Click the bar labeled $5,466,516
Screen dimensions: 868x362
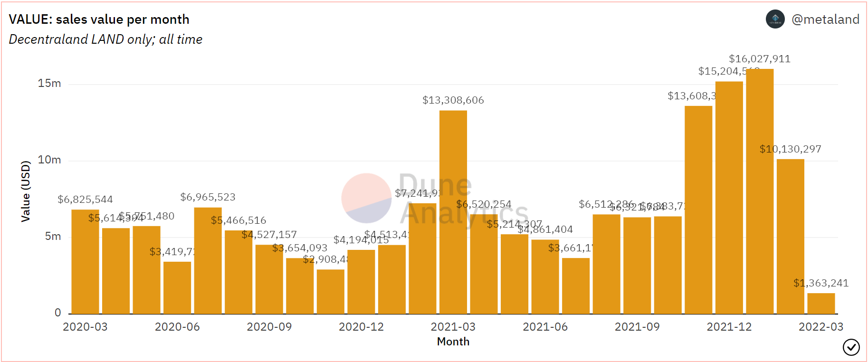click(238, 272)
